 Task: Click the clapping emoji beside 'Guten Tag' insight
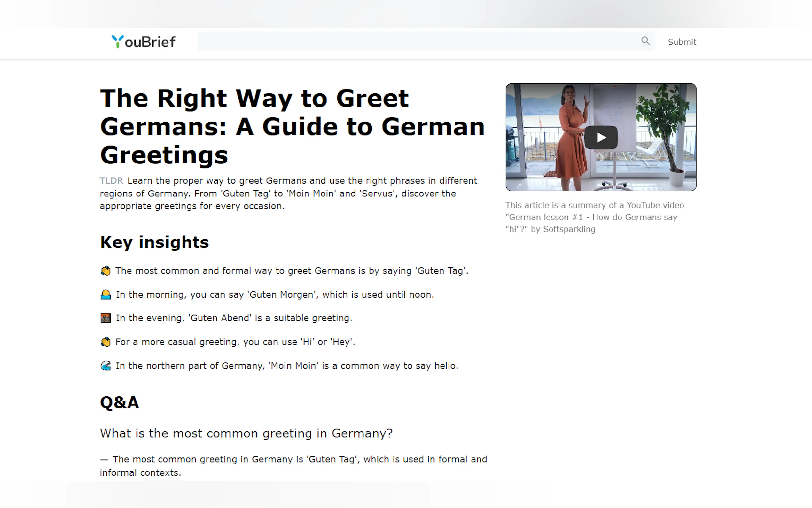tap(105, 271)
